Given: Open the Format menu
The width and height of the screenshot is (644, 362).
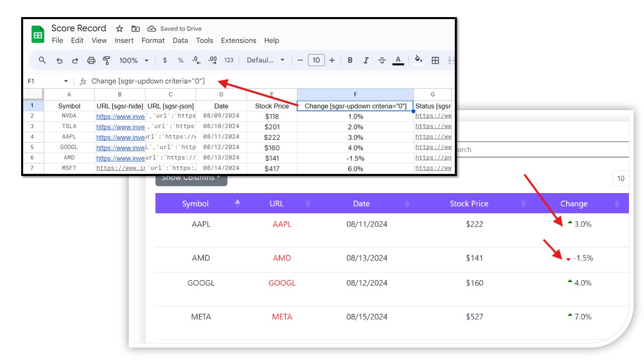Looking at the screenshot, I should 153,40.
